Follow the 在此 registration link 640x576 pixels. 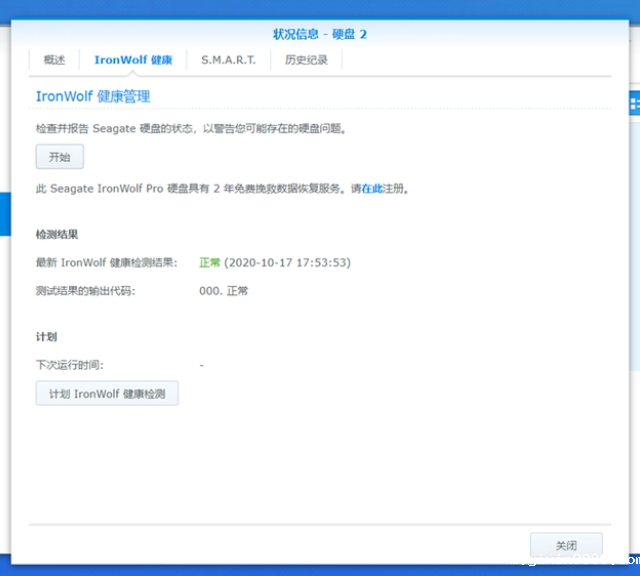click(371, 188)
